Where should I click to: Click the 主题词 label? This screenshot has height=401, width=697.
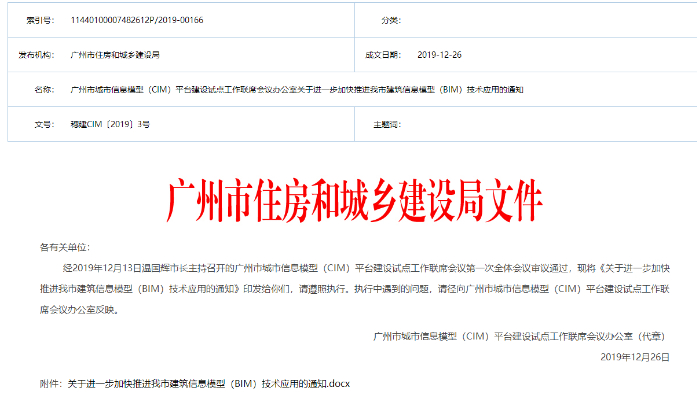pyautogui.click(x=387, y=124)
